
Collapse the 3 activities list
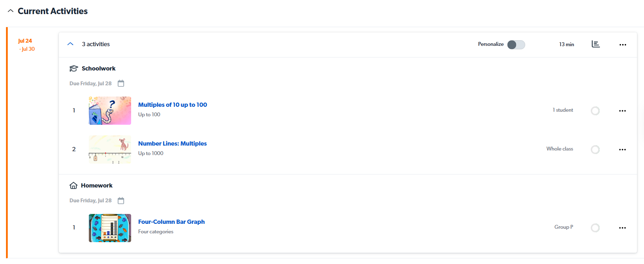click(x=70, y=44)
